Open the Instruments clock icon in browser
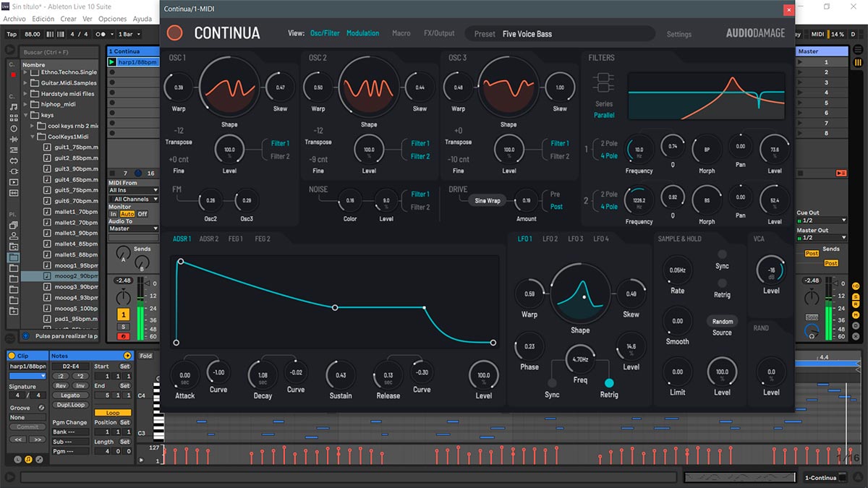868x488 pixels. click(13, 129)
